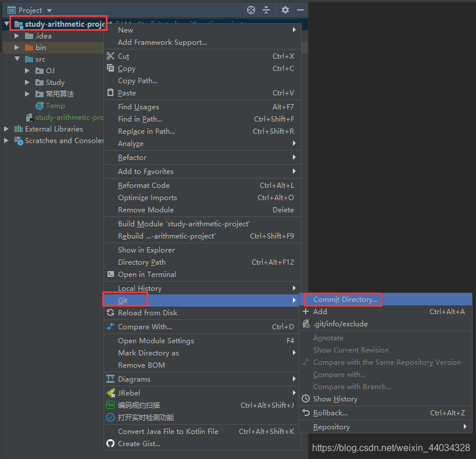Click the GitHub icon beside Create Gist
Screen dimensions: 476x459
click(x=110, y=443)
